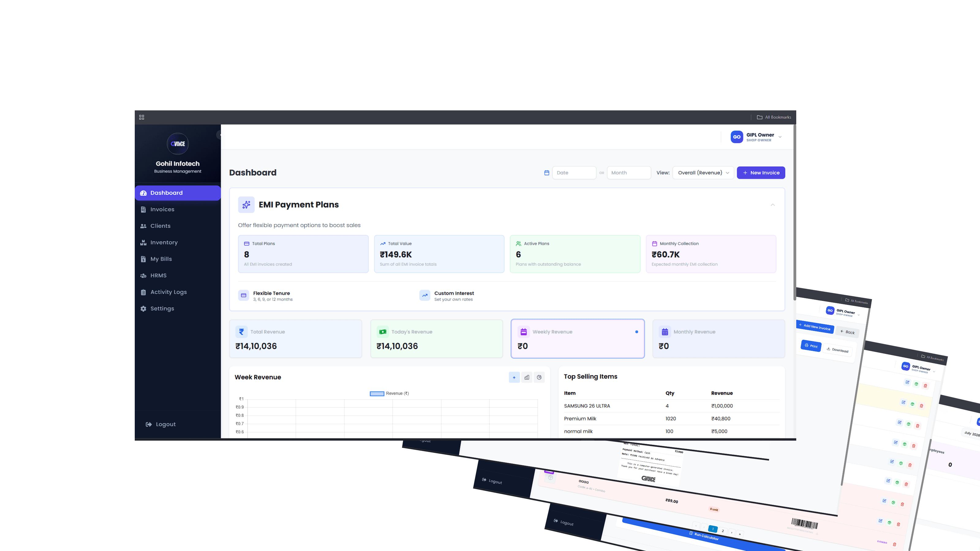The width and height of the screenshot is (980, 551).
Task: Open Inventory from the sidebar
Action: (x=178, y=243)
